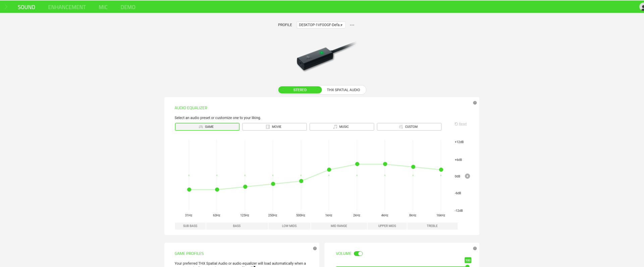Screen dimensions: 644x267
Task: Click the "Select an audio preset" instruction text
Action: [x=218, y=118]
